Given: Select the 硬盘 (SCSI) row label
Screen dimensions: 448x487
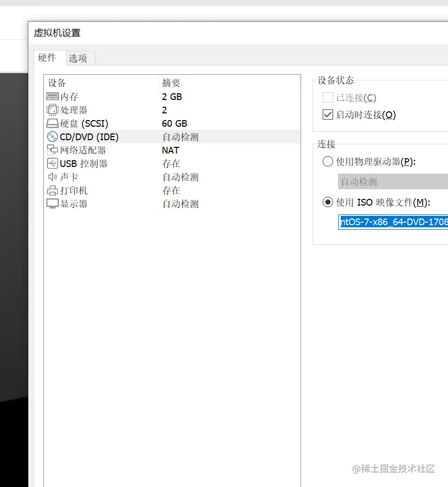Looking at the screenshot, I should click(84, 123).
